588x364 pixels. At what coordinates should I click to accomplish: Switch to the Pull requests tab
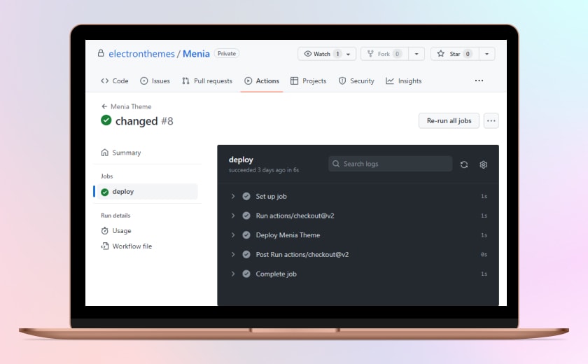pyautogui.click(x=207, y=81)
